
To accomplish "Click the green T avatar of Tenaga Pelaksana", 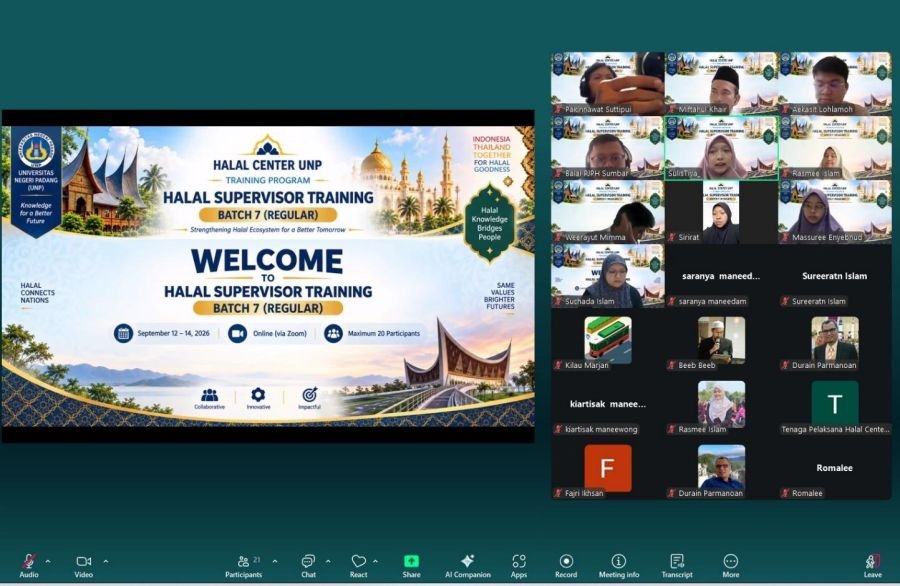I will pos(835,404).
